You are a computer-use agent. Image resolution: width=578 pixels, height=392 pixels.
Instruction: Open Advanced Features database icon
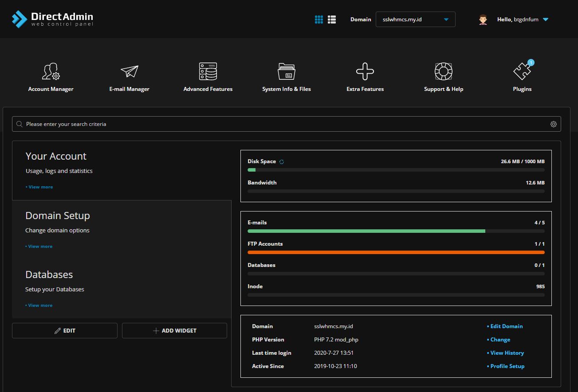tap(208, 71)
